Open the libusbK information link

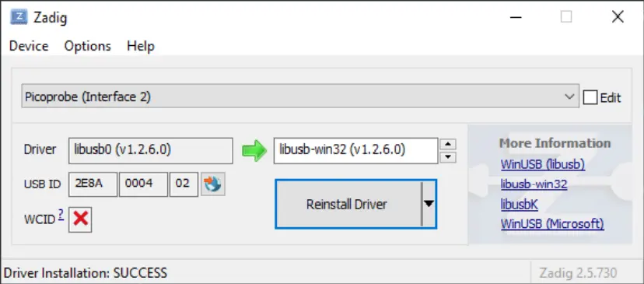[519, 205]
